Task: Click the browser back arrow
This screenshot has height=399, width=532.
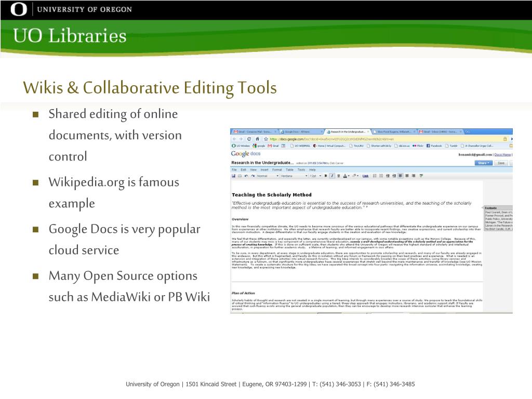Action: click(234, 139)
